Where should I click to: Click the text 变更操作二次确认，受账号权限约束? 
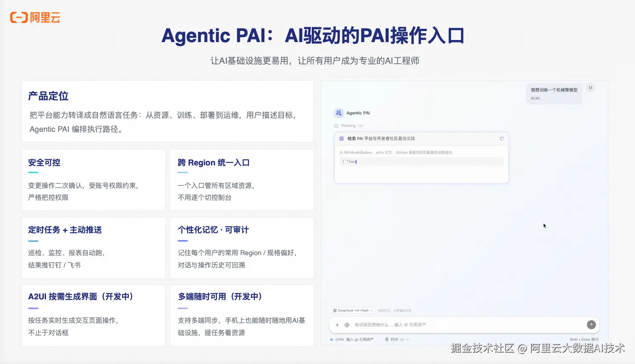pyautogui.click(x=83, y=185)
